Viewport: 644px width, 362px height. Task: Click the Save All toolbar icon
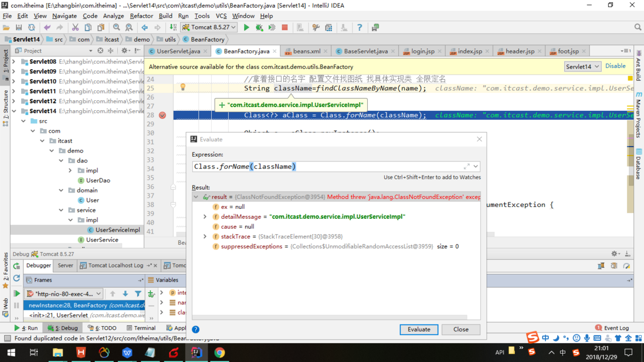point(19,28)
